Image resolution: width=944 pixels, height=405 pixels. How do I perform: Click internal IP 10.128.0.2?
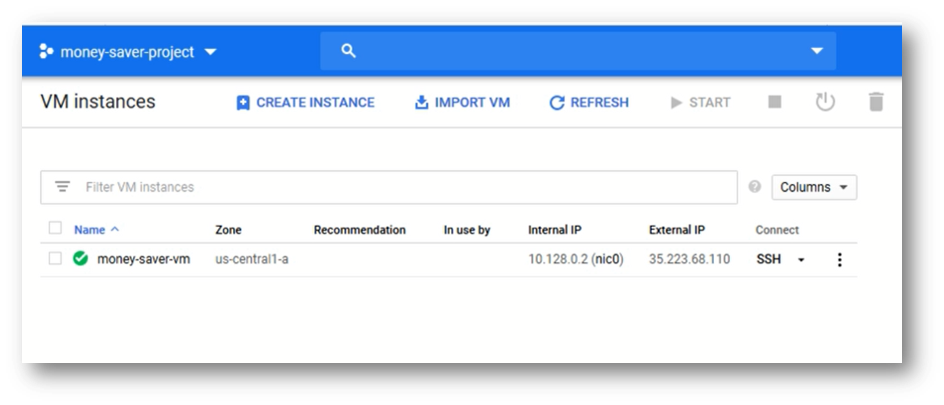(x=557, y=259)
